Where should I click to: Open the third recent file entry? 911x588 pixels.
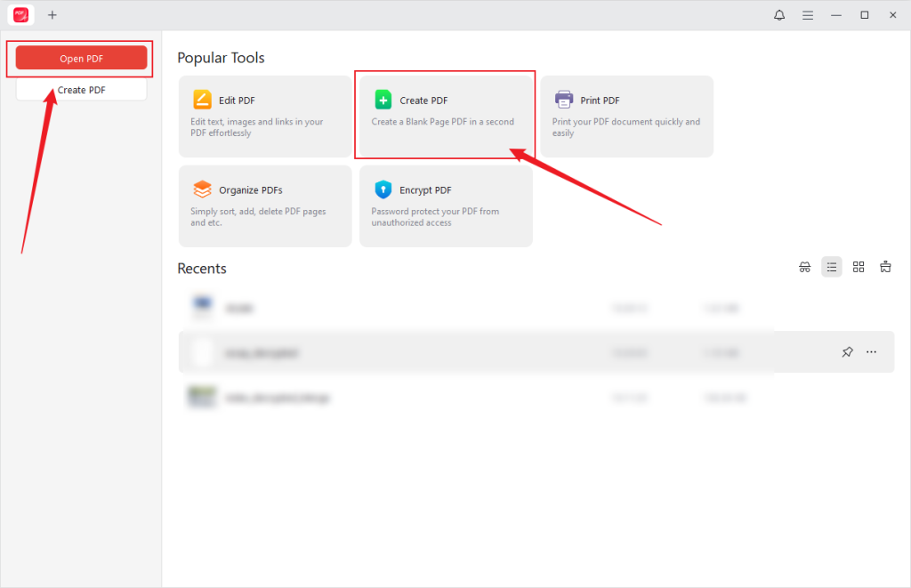click(445, 397)
